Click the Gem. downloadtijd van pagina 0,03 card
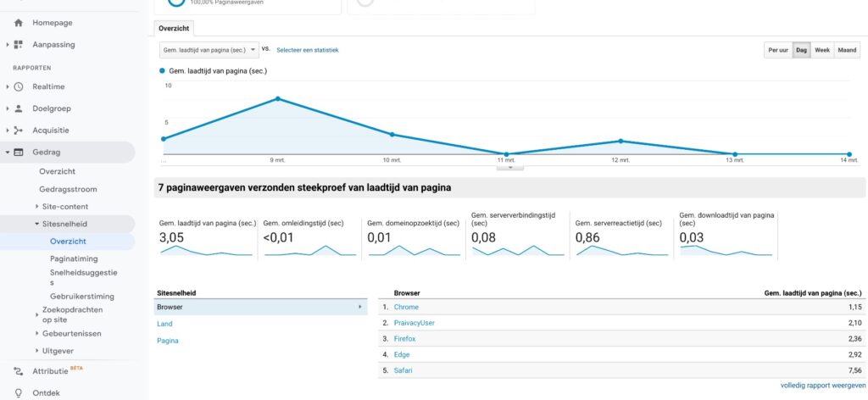 [727, 235]
